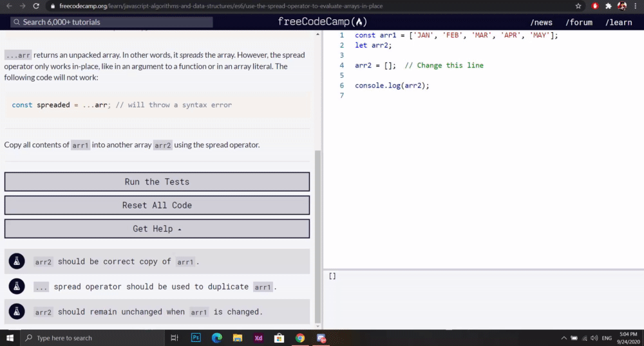Click code line 'let arr2;'

click(374, 45)
